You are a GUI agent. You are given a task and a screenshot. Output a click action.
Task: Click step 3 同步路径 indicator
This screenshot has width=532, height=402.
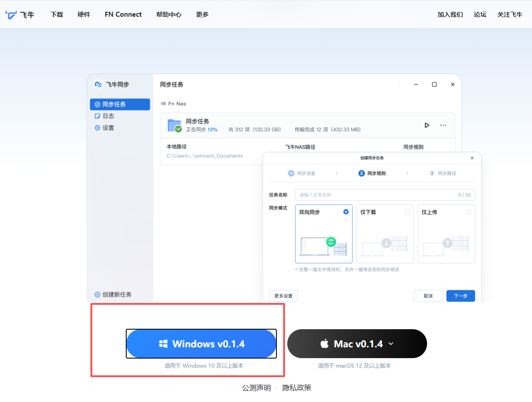443,173
